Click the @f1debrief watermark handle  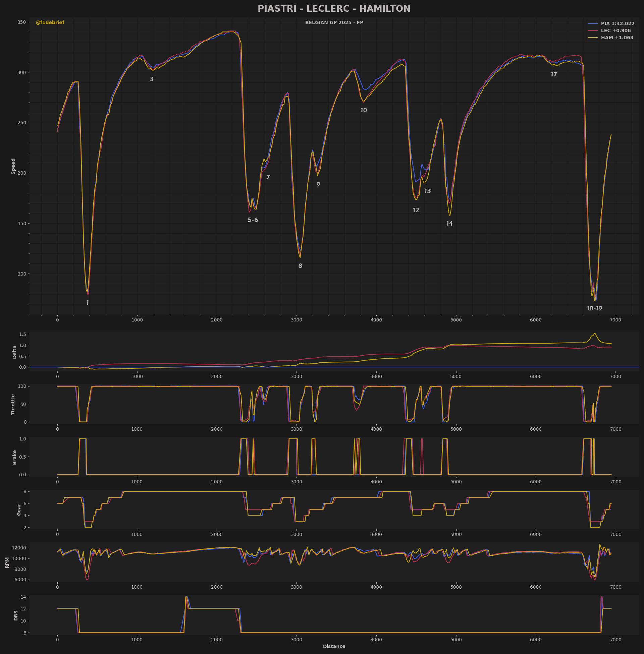click(50, 23)
